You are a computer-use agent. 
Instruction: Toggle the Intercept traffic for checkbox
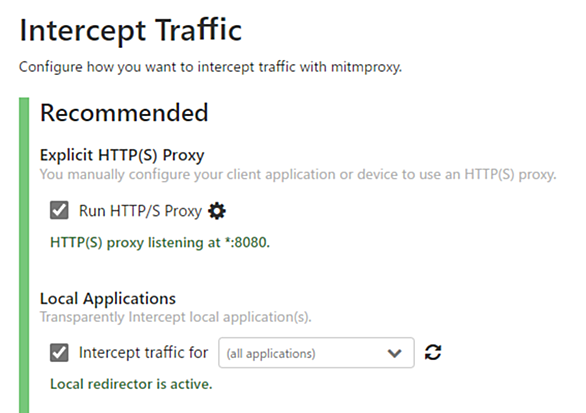pyautogui.click(x=59, y=352)
